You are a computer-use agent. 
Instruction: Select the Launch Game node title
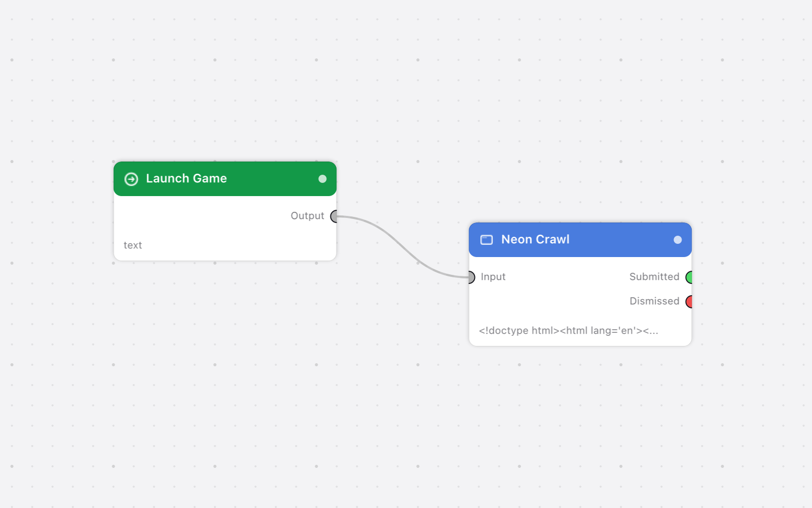(186, 179)
